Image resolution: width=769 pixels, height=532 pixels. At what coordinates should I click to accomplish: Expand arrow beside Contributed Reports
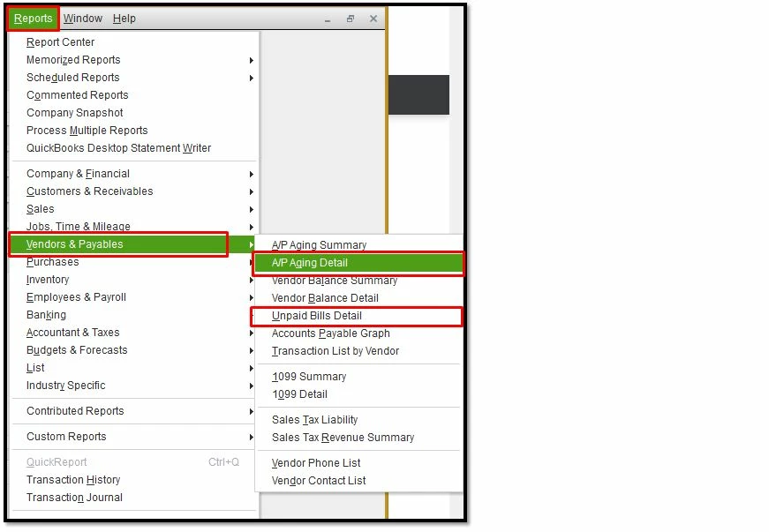click(251, 411)
